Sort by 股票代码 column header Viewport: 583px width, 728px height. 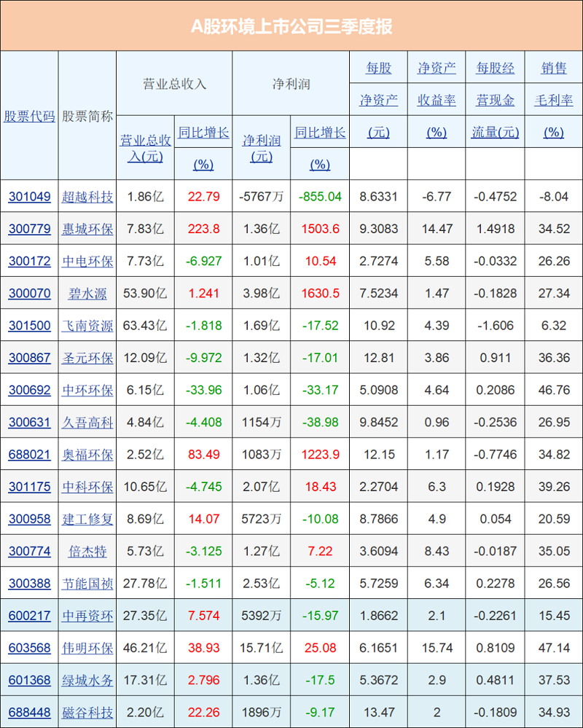click(29, 116)
